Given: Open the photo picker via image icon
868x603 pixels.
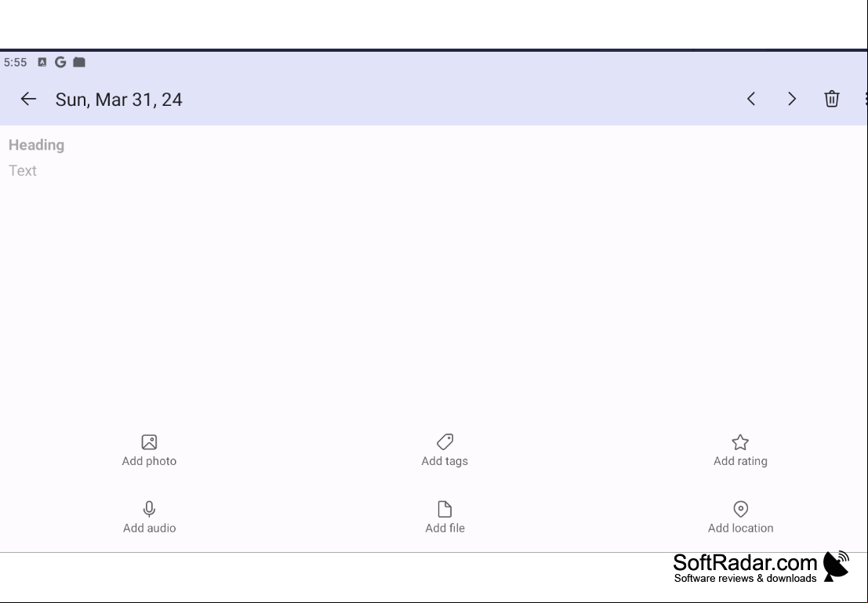Looking at the screenshot, I should (149, 442).
